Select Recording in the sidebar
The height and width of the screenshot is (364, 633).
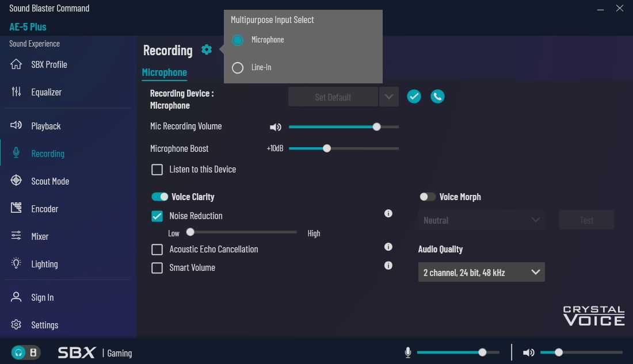48,154
